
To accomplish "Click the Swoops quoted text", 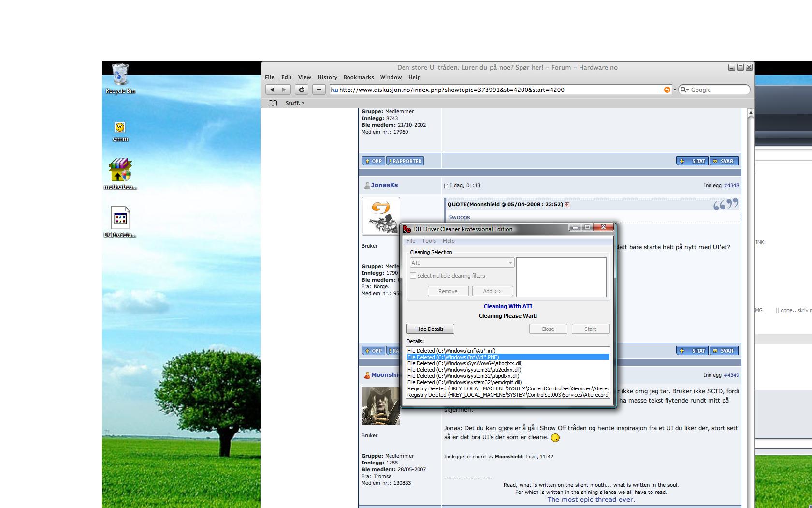I will pos(459,217).
